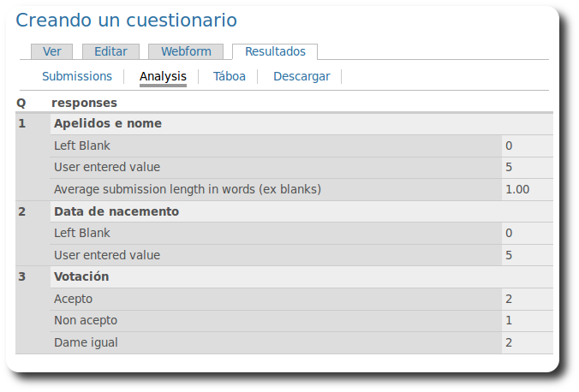Screen dimensions: 579x392
Task: Click the Q column header
Action: 21,103
